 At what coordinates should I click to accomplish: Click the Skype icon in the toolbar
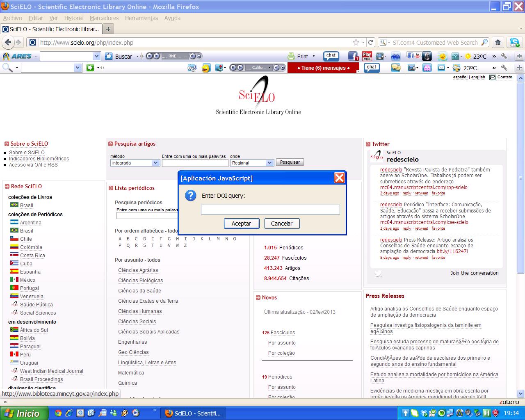click(x=514, y=42)
